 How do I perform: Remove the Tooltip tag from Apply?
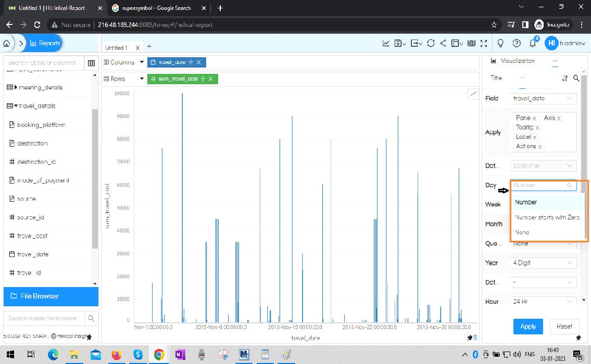coord(537,127)
